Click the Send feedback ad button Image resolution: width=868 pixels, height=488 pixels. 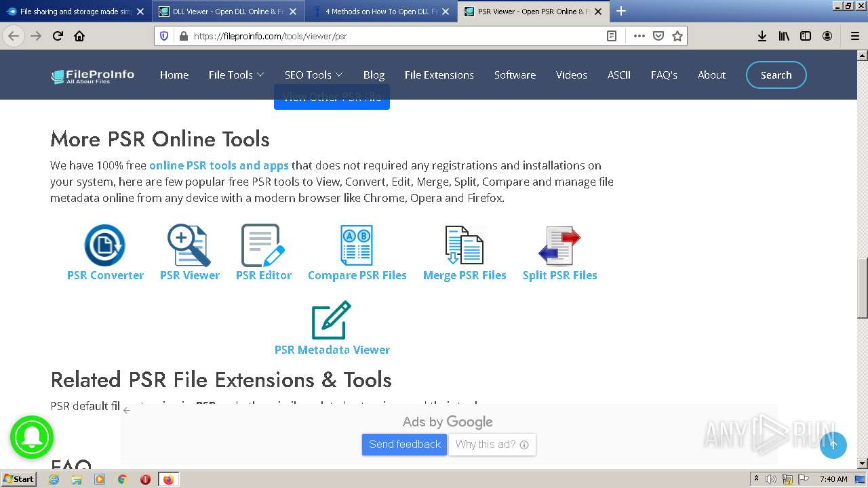click(x=404, y=445)
